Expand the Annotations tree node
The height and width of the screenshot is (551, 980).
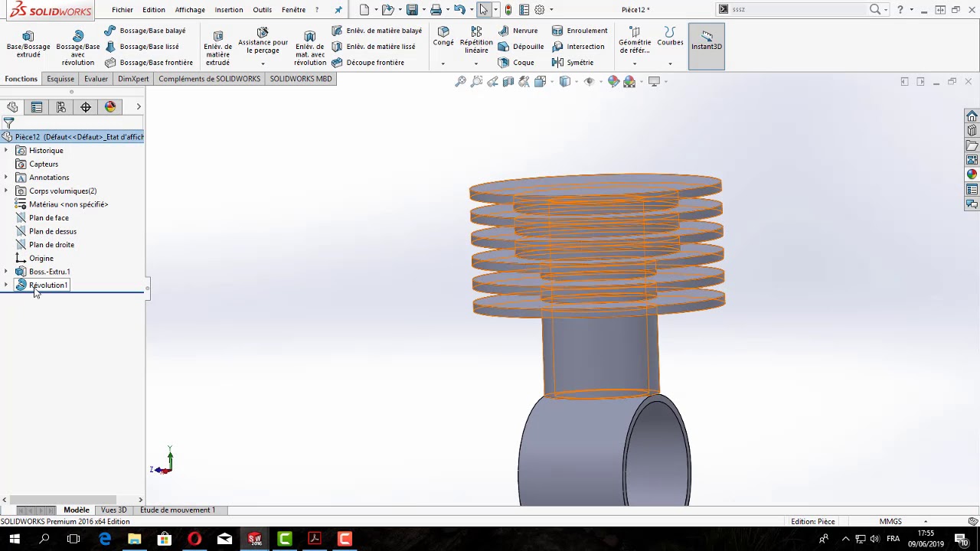click(x=6, y=178)
